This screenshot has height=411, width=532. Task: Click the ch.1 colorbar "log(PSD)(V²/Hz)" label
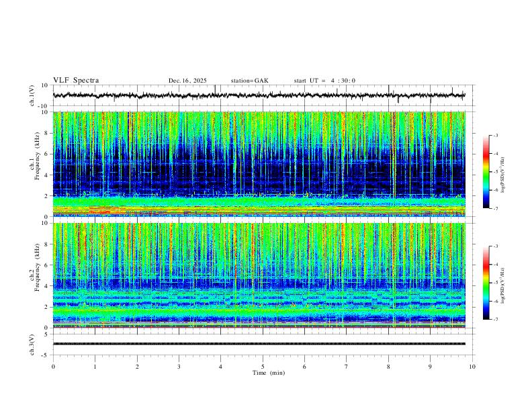coord(502,175)
